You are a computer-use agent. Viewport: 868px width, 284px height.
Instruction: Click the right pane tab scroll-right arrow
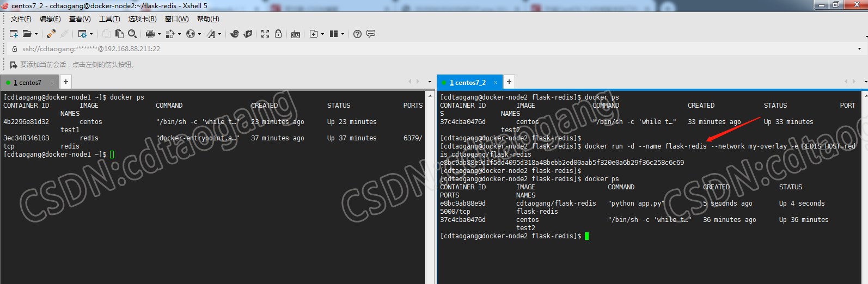pos(854,82)
